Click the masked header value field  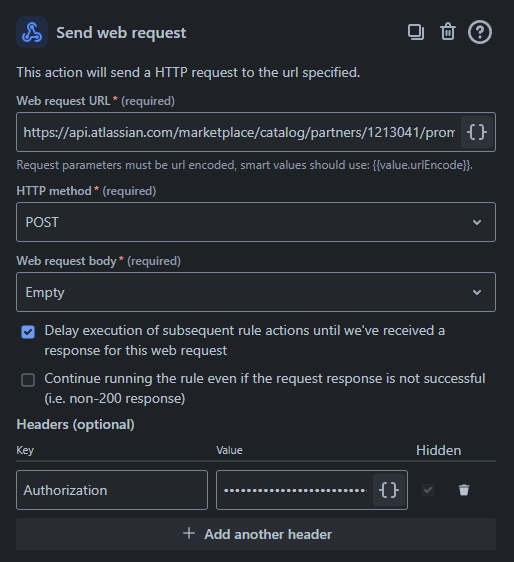(x=295, y=490)
